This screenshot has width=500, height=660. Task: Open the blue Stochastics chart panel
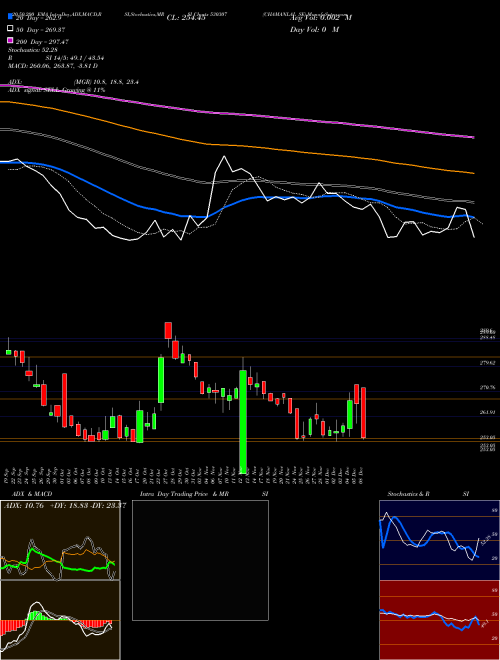click(440, 540)
